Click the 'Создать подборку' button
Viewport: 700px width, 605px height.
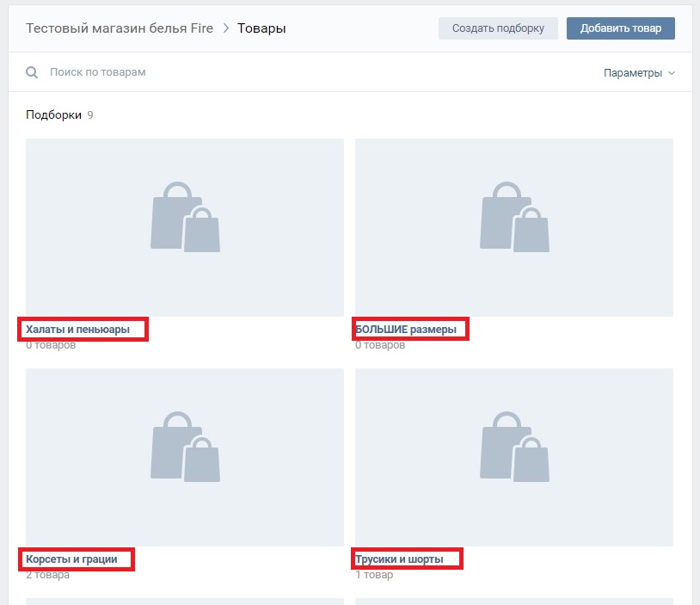click(498, 28)
